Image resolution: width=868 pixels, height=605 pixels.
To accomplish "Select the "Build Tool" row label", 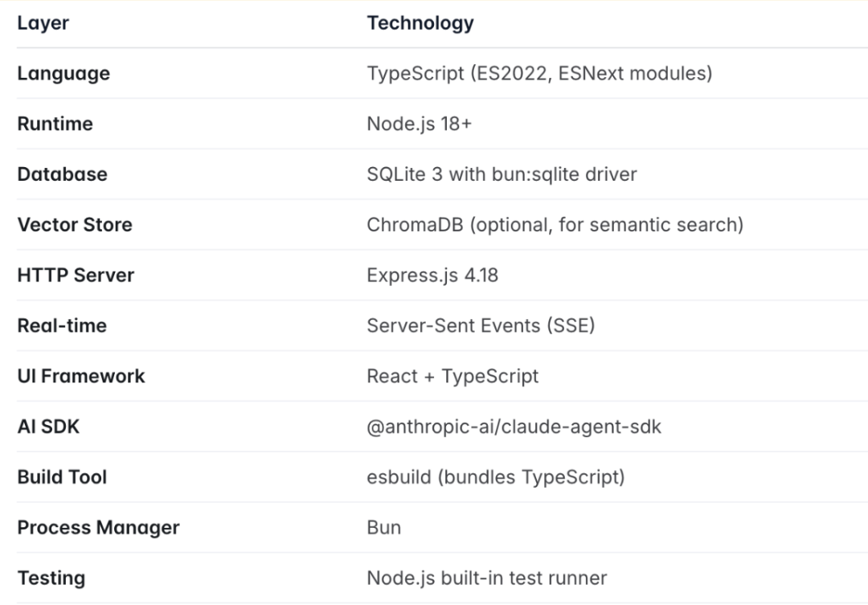I will (62, 477).
